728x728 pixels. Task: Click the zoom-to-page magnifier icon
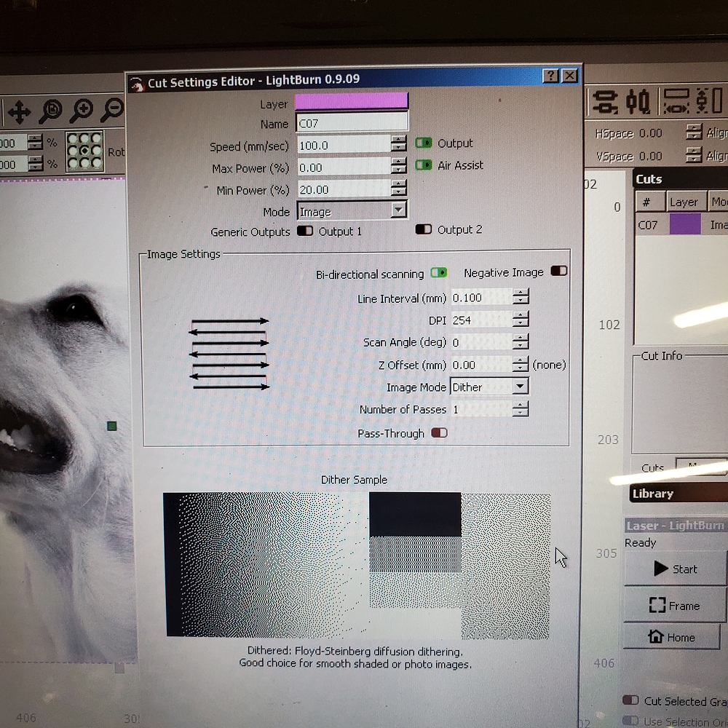click(50, 111)
